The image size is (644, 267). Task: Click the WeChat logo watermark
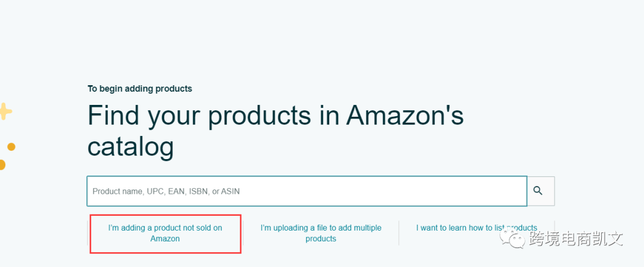pyautogui.click(x=512, y=239)
